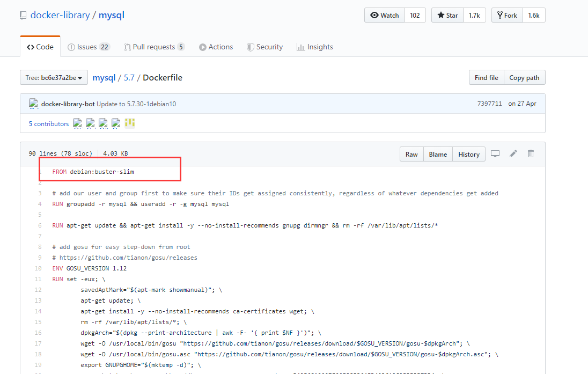Switch to Insights tab

pos(314,47)
